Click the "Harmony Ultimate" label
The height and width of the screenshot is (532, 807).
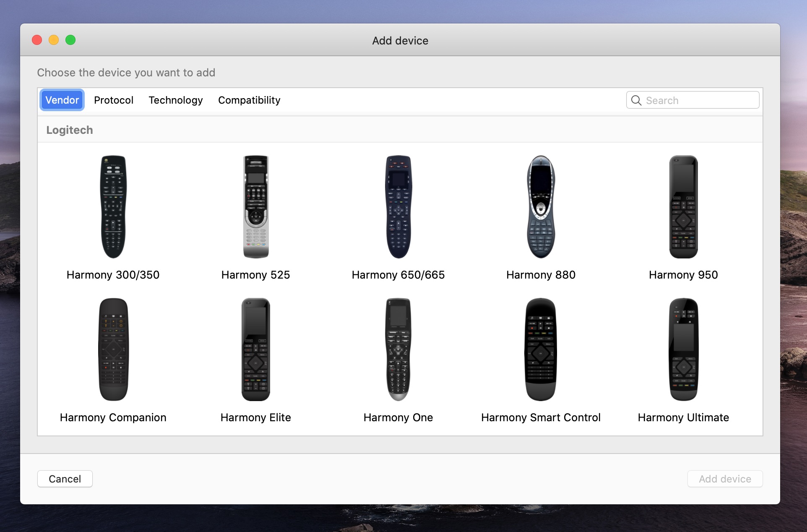tap(684, 417)
